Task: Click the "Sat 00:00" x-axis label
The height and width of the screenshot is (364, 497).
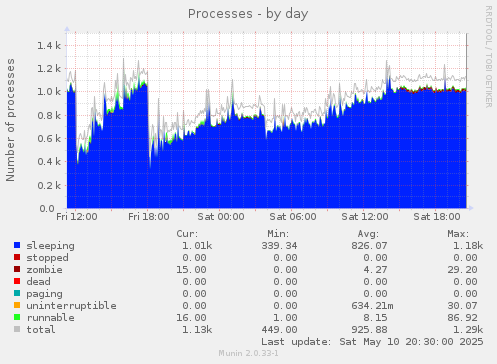Action: click(221, 217)
